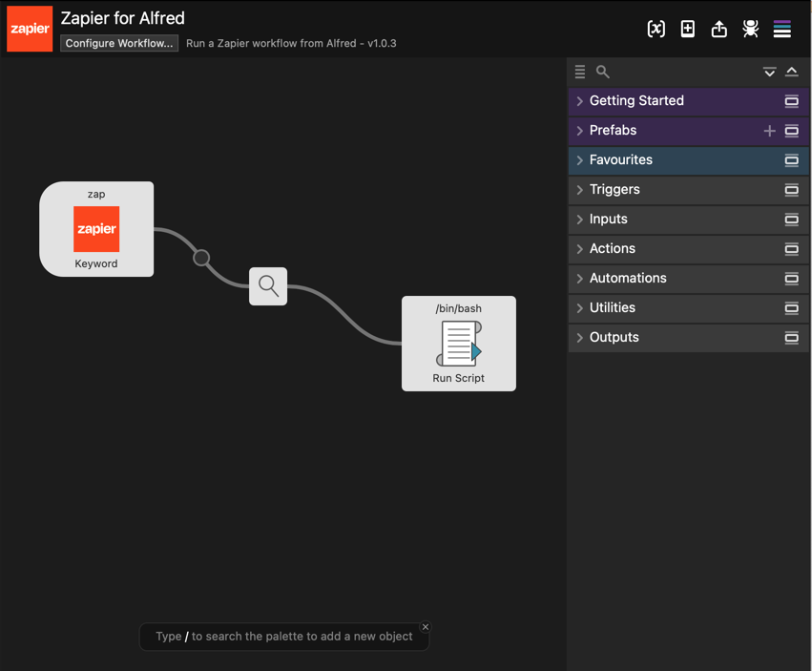Click the connection circle on the wire

(x=201, y=258)
